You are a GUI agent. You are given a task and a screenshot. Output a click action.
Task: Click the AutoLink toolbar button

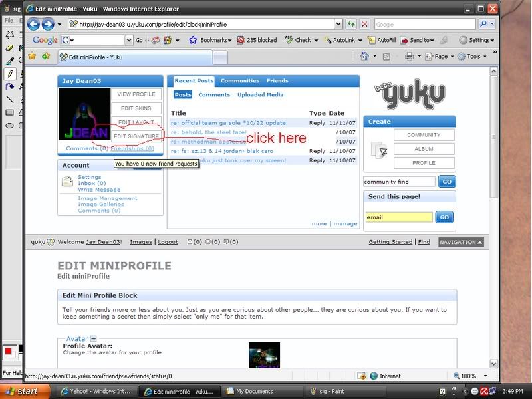pos(340,40)
